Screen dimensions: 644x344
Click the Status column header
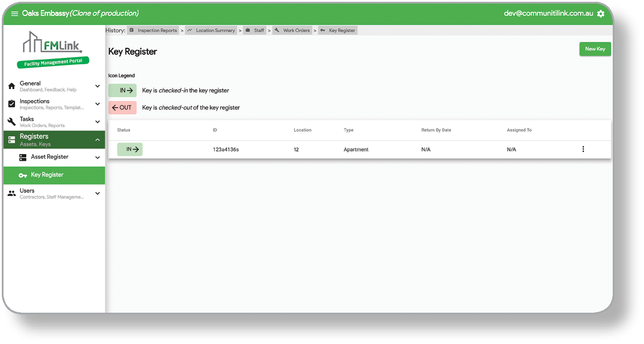(x=124, y=130)
